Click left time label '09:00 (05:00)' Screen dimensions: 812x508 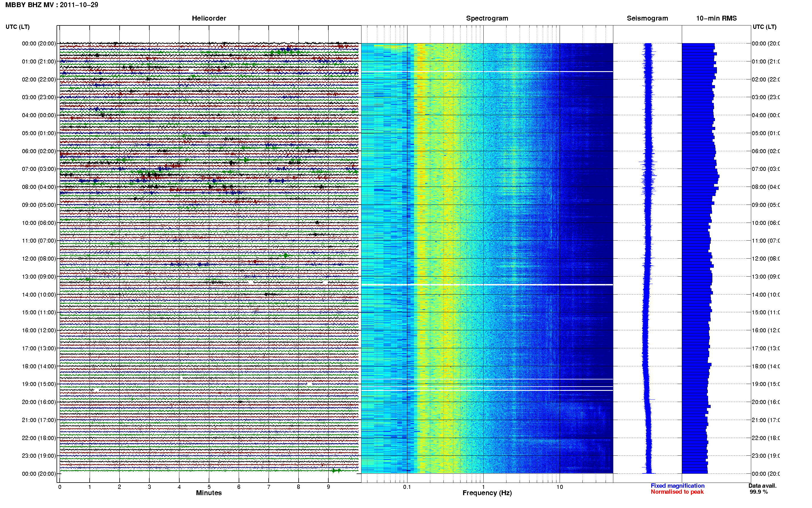39,205
